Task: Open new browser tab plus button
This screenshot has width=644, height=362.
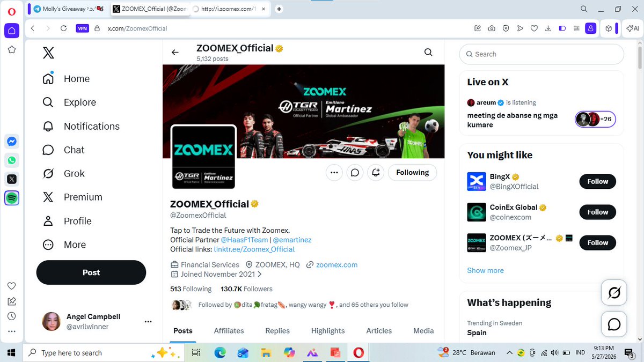Action: 279,9
